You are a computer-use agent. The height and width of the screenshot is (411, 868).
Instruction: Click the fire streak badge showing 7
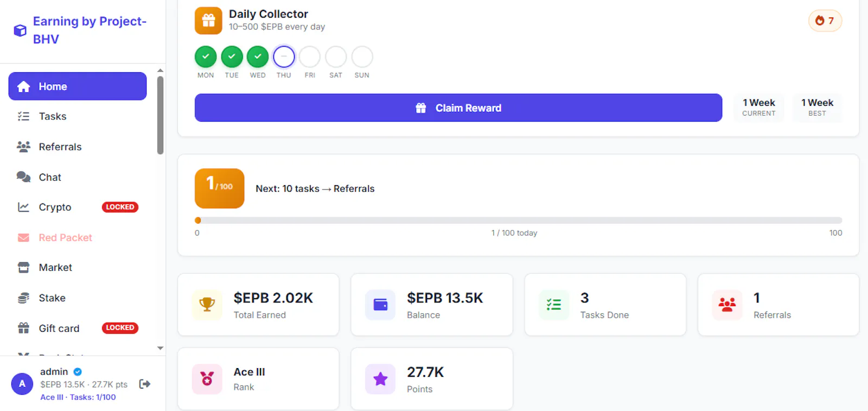pyautogui.click(x=825, y=21)
